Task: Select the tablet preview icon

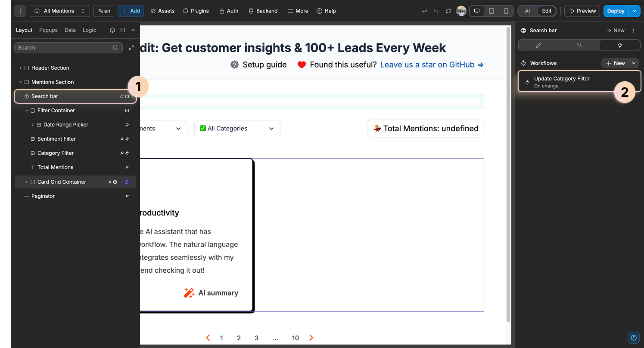Action: [x=492, y=11]
